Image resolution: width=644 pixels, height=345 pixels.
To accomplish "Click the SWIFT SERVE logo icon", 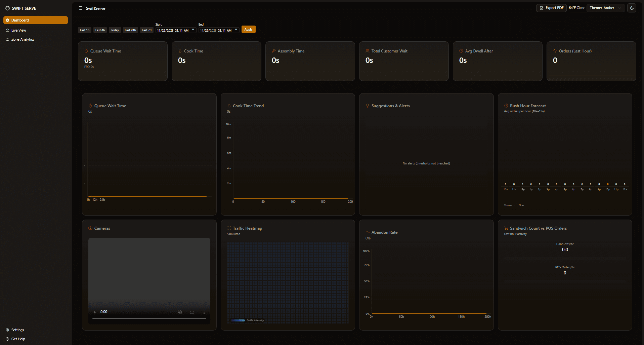I will (7, 8).
